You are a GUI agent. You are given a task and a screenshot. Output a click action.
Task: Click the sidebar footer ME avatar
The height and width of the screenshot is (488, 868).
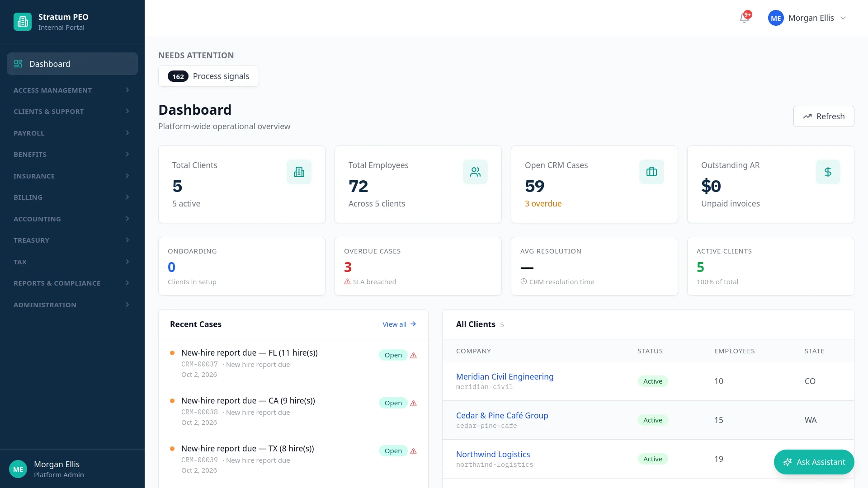pyautogui.click(x=18, y=469)
